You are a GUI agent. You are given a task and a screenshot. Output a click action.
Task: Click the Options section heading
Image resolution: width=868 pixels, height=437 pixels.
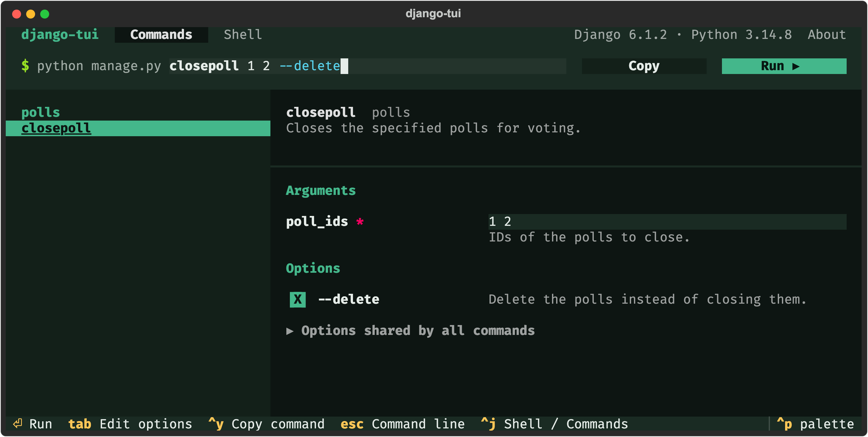pyautogui.click(x=313, y=269)
